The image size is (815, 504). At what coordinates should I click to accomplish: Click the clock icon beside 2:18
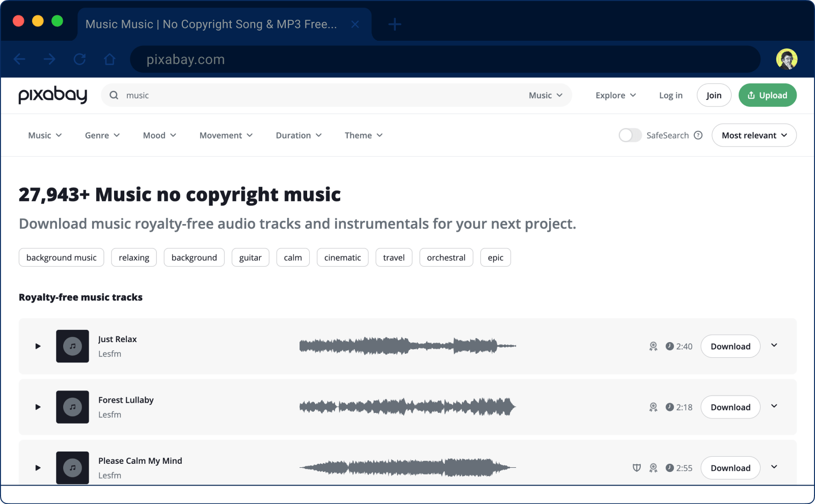[669, 407]
